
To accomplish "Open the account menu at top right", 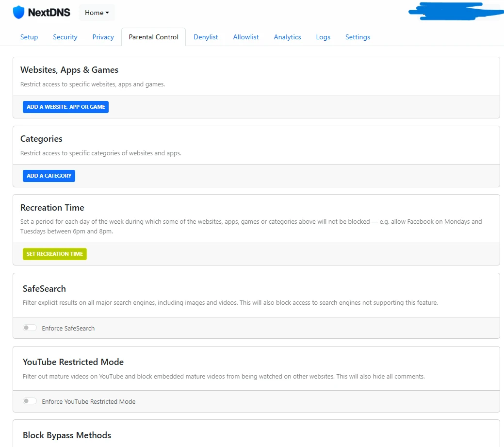I will 456,12.
